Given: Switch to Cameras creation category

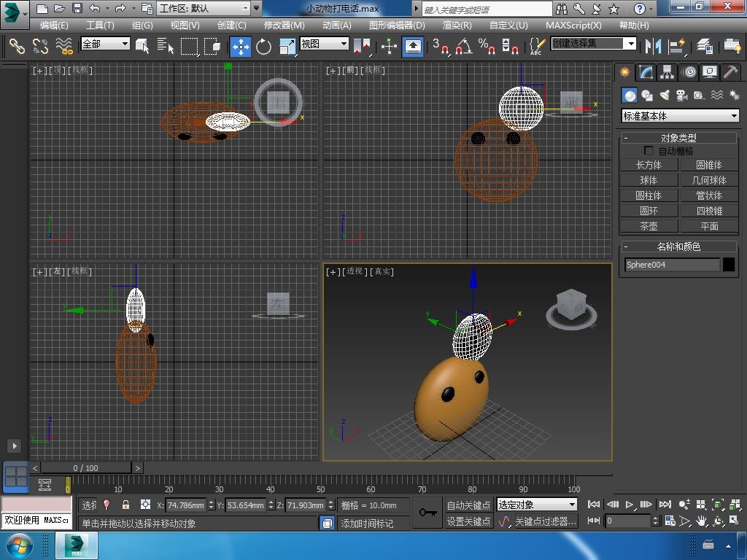Looking at the screenshot, I should tap(682, 96).
